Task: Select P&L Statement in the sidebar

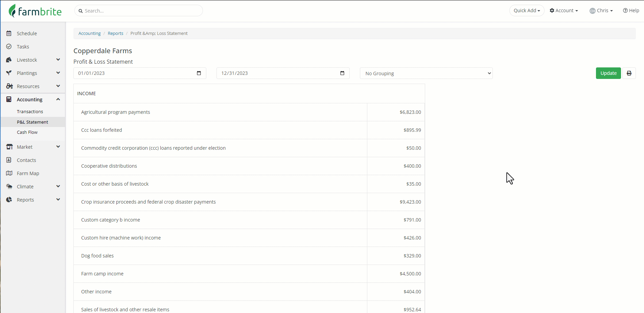Action: [x=32, y=122]
